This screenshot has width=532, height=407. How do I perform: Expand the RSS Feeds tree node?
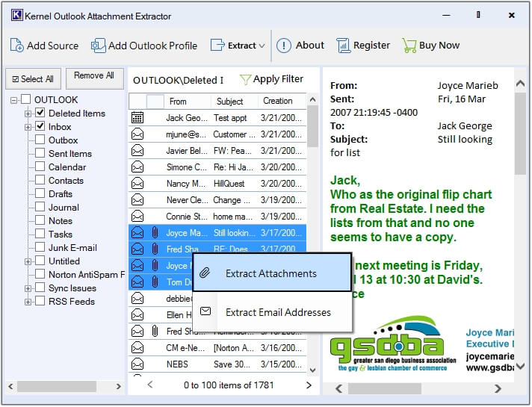28,302
